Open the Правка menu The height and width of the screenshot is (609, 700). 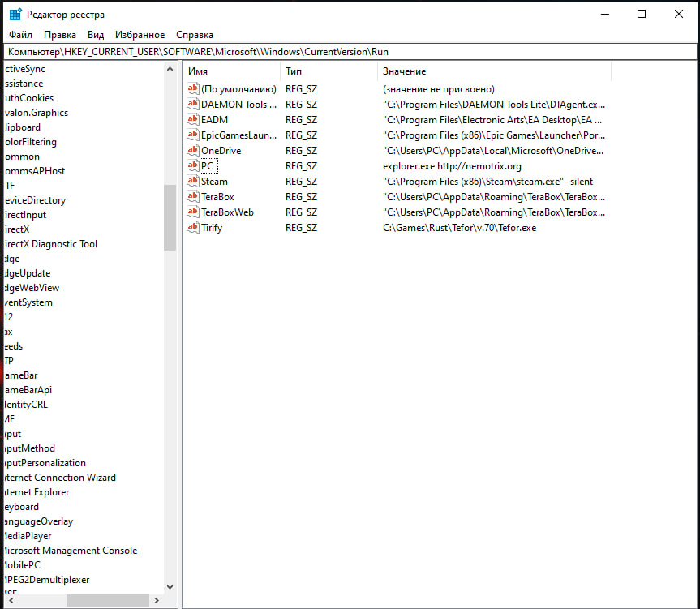pos(60,35)
